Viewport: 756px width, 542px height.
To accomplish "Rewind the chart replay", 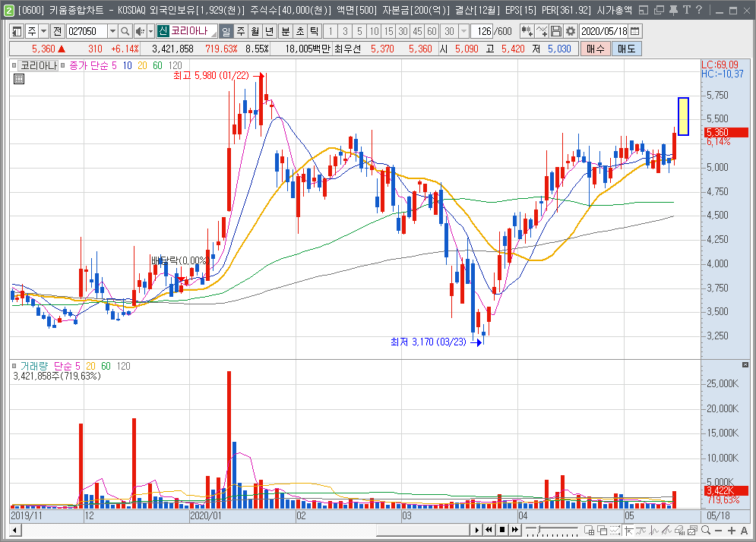I will coord(489,530).
